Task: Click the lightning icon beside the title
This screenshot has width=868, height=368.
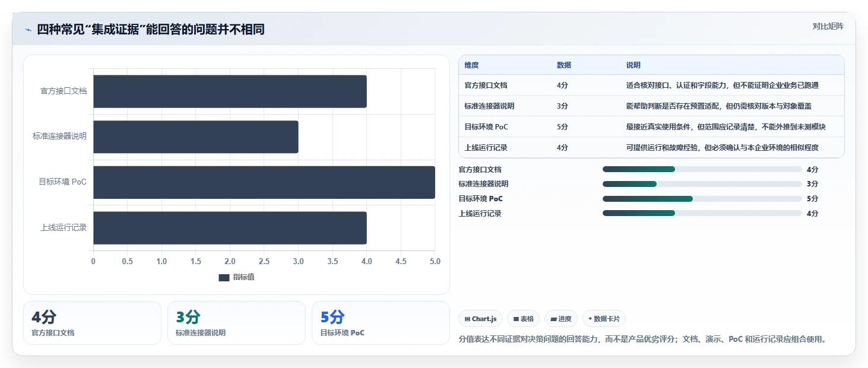Action: 28,30
